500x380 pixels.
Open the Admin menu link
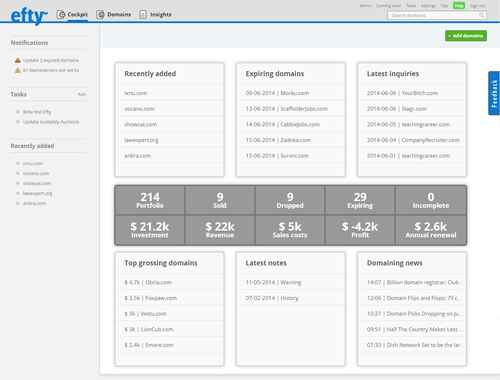coord(365,6)
